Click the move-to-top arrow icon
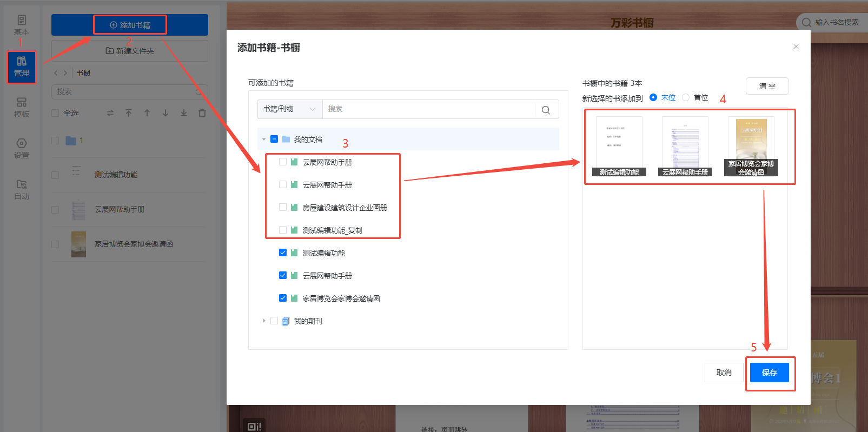 (129, 113)
